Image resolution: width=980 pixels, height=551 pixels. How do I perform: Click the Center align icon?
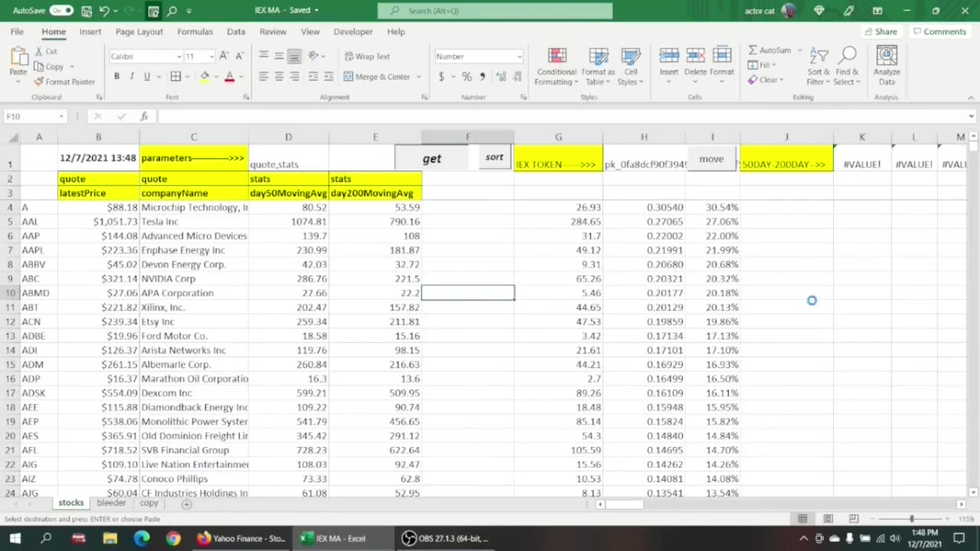tap(279, 77)
